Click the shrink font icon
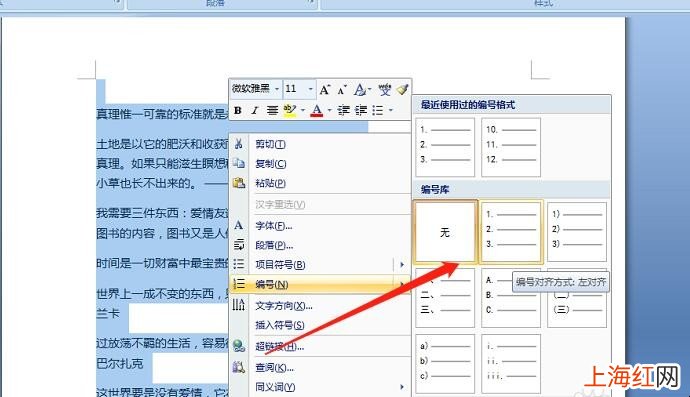 click(342, 90)
